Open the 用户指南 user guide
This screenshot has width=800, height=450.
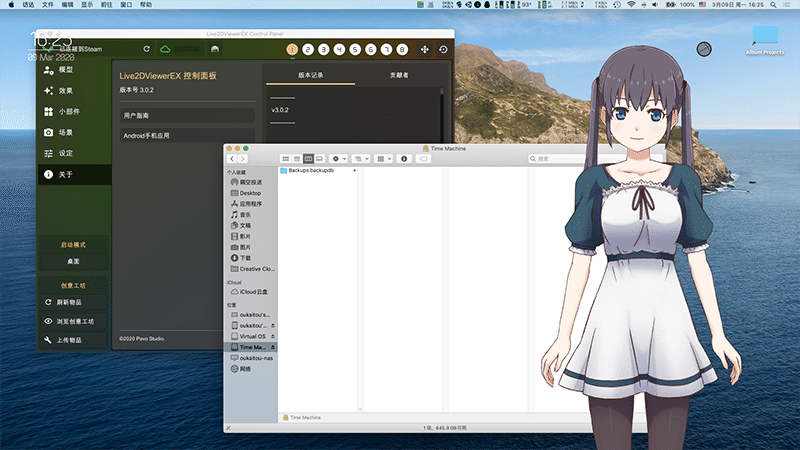(187, 116)
